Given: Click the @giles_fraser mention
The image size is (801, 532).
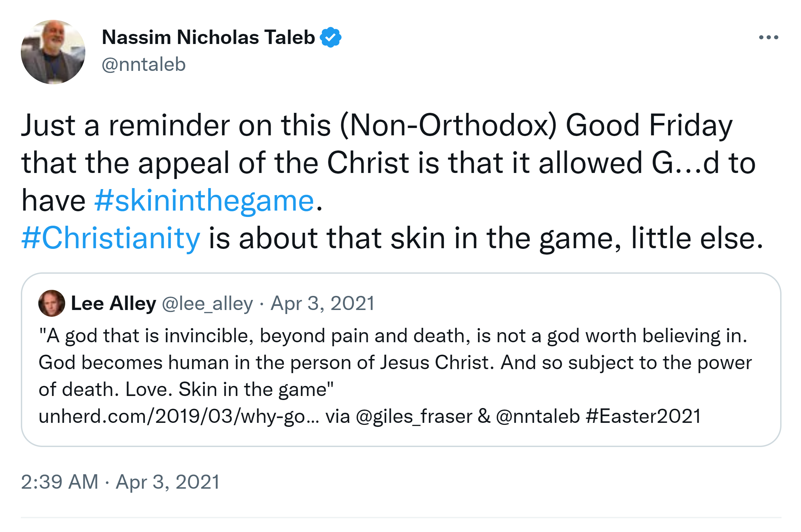Looking at the screenshot, I should 414,416.
